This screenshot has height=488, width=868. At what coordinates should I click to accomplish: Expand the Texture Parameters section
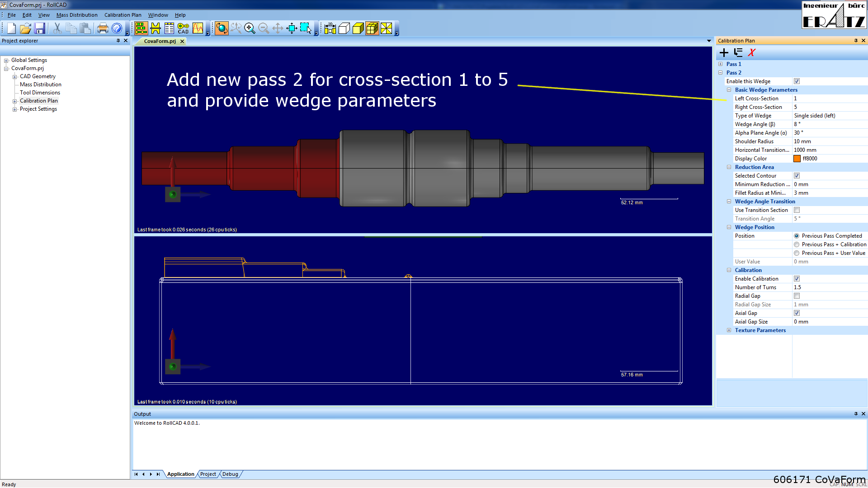click(729, 330)
